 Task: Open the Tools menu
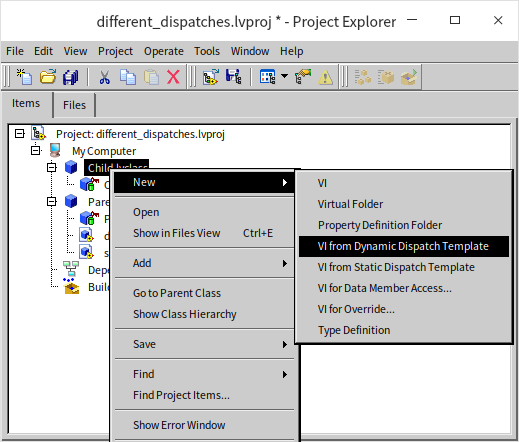click(x=207, y=51)
